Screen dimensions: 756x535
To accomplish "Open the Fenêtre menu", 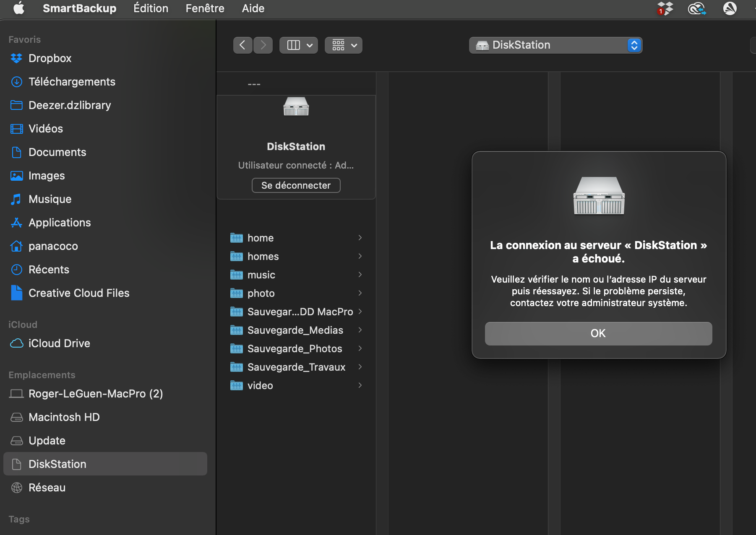I will (x=205, y=8).
